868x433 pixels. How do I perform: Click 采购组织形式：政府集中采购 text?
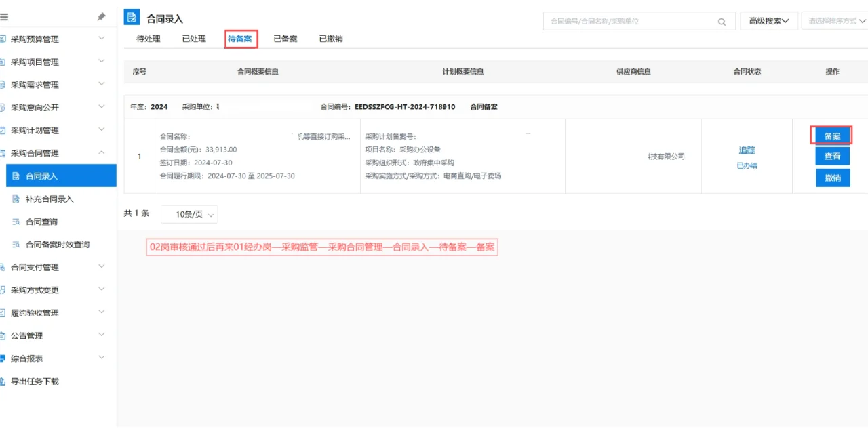click(410, 163)
